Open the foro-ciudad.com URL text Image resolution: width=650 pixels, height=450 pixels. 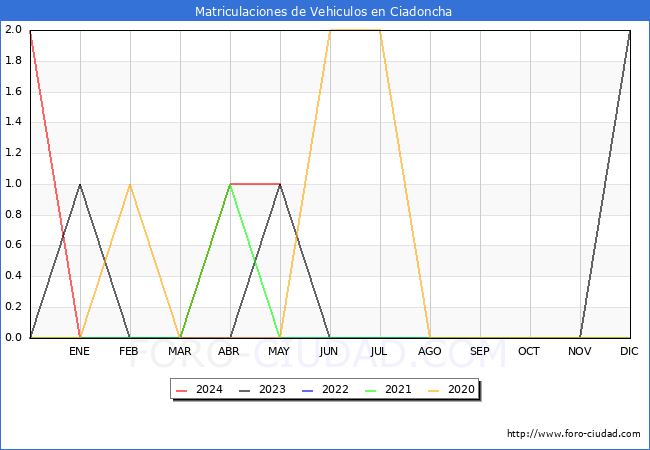coord(574,434)
